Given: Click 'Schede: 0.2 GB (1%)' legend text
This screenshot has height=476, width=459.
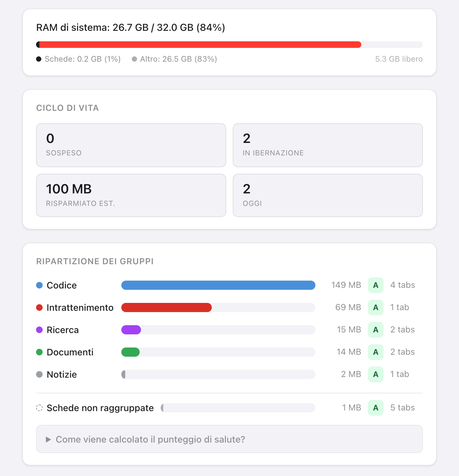Looking at the screenshot, I should (x=83, y=59).
